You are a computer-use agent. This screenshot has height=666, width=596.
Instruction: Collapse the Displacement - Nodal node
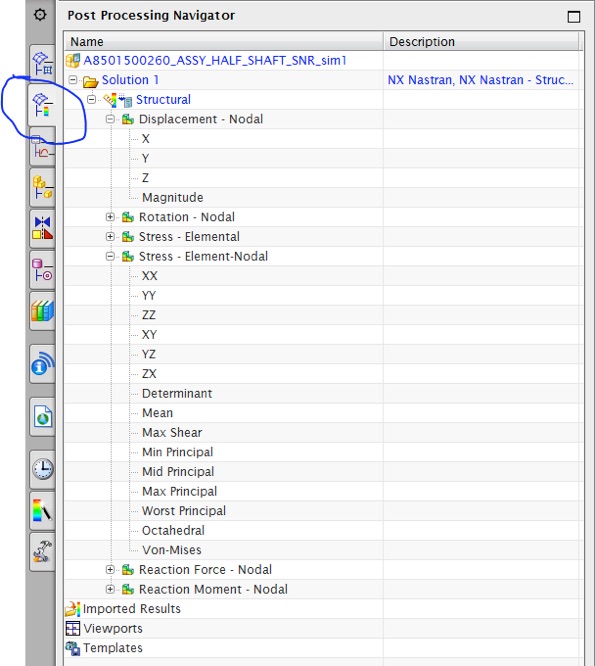pos(110,119)
